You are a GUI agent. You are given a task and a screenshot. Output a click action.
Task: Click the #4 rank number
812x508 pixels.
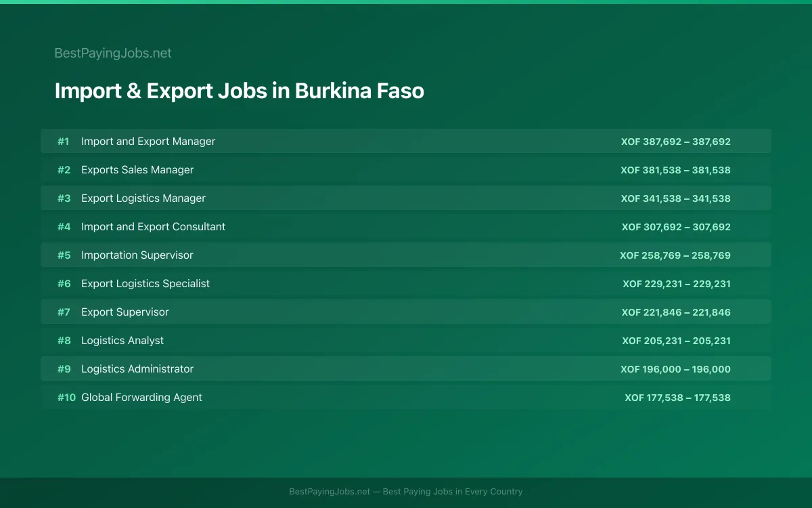64,227
